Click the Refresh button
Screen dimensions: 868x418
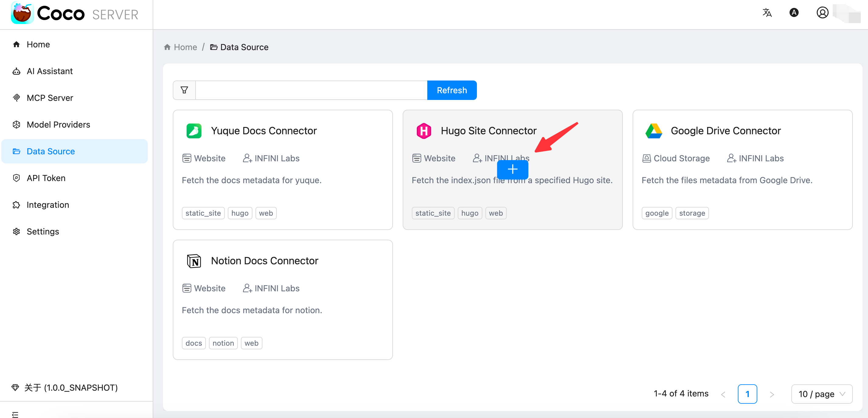(452, 90)
